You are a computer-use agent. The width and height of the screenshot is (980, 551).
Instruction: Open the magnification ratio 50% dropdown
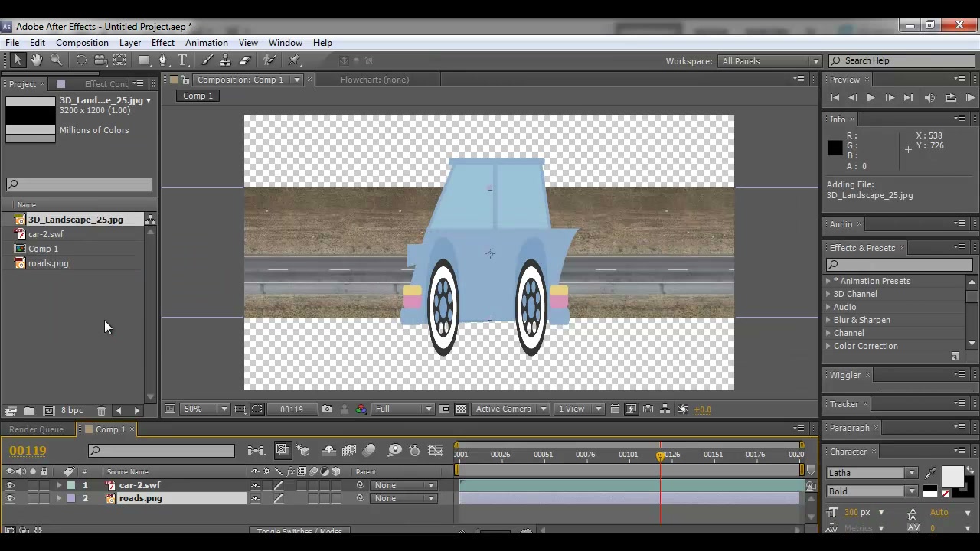point(206,409)
